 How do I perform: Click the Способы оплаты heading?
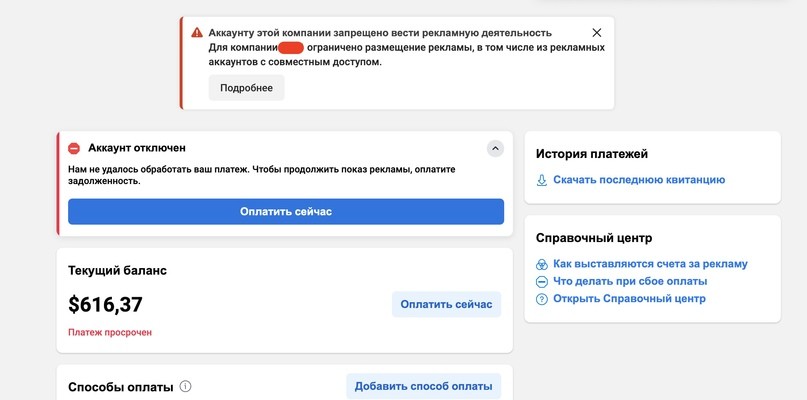pos(120,387)
